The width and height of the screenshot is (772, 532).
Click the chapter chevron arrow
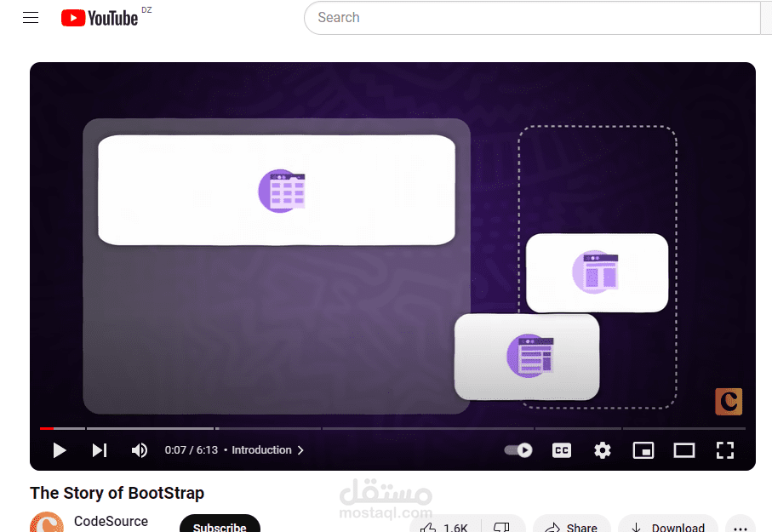300,450
